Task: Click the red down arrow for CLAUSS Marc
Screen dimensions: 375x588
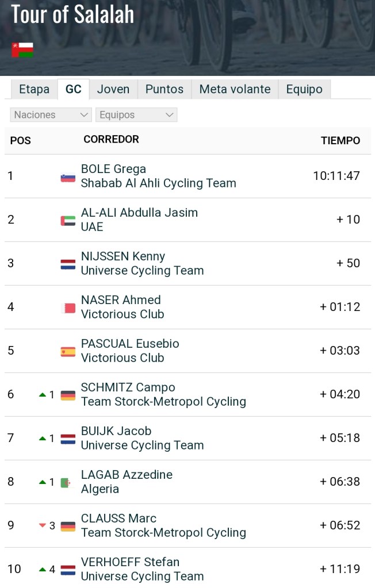Action: tap(42, 525)
